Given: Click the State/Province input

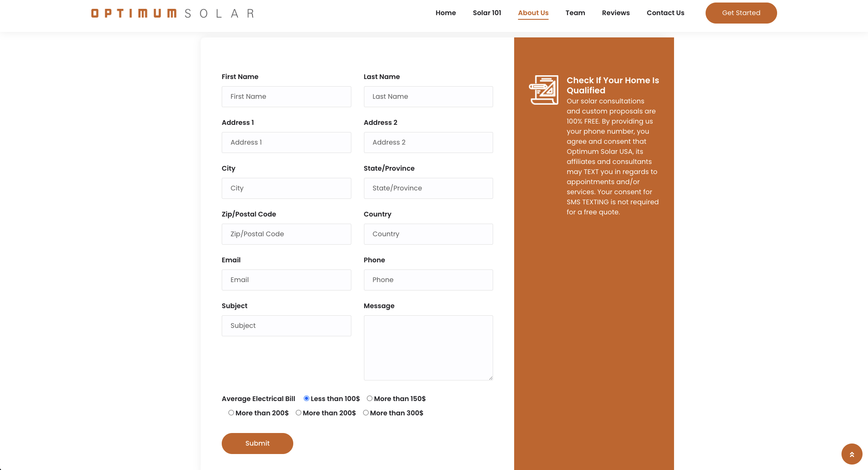Looking at the screenshot, I should coord(428,188).
